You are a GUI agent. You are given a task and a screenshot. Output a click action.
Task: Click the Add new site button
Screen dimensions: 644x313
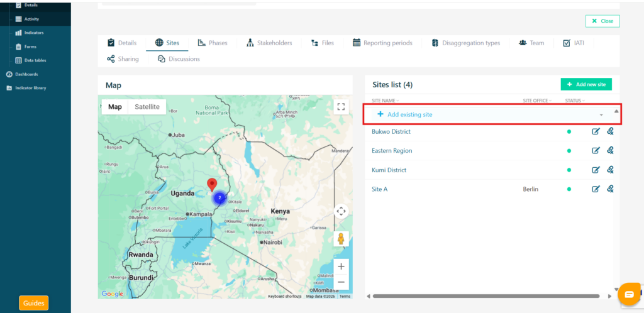coord(586,84)
